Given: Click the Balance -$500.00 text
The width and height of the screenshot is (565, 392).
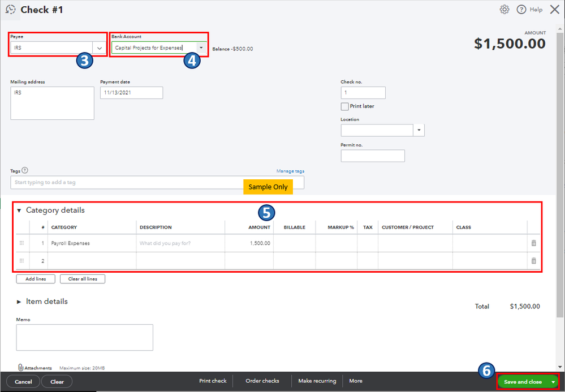Looking at the screenshot, I should pos(232,49).
